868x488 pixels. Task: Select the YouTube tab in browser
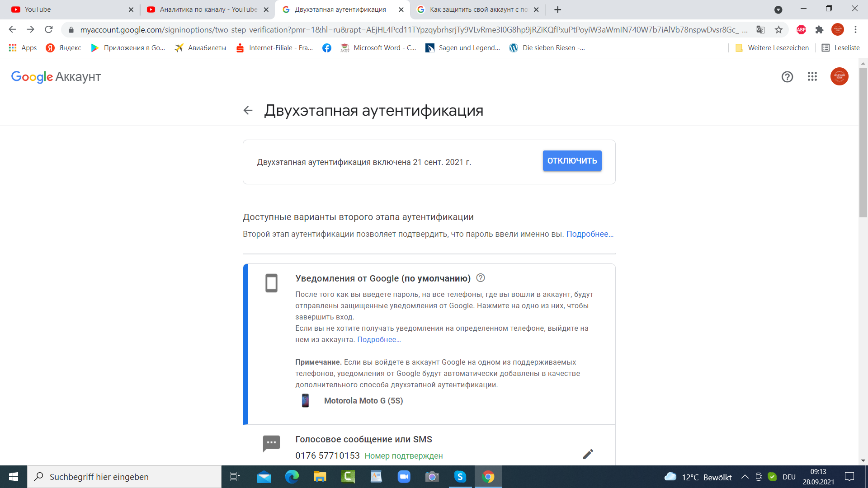71,9
